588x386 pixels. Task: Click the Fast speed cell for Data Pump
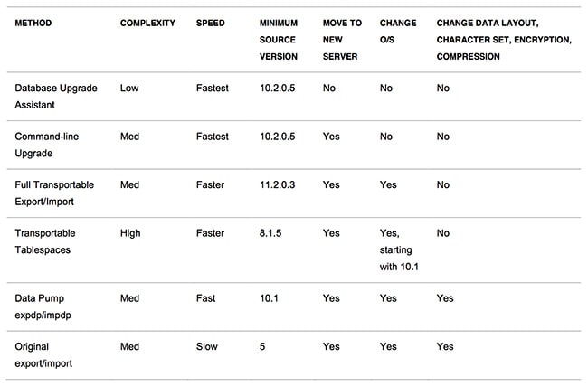[x=206, y=297]
